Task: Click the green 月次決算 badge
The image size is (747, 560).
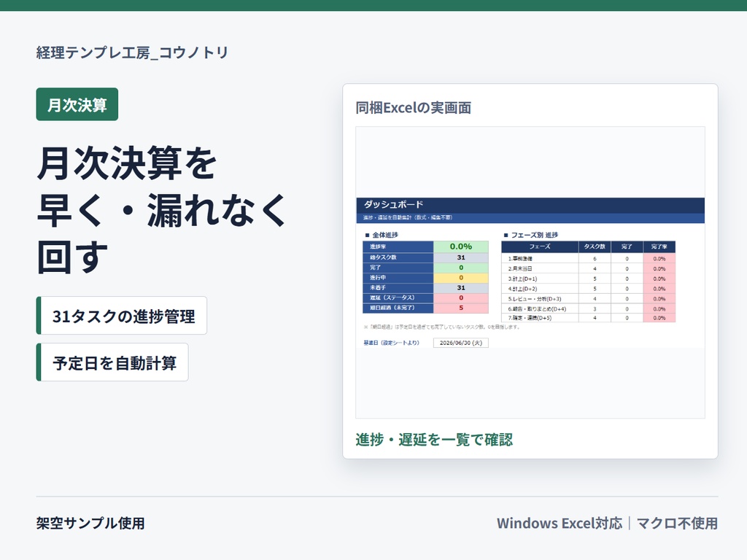Action: 77,104
